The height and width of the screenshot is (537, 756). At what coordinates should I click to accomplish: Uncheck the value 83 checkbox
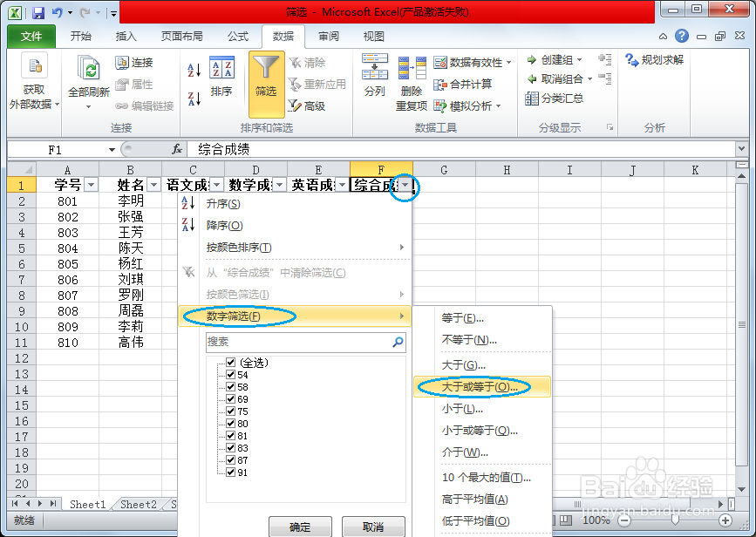[230, 448]
